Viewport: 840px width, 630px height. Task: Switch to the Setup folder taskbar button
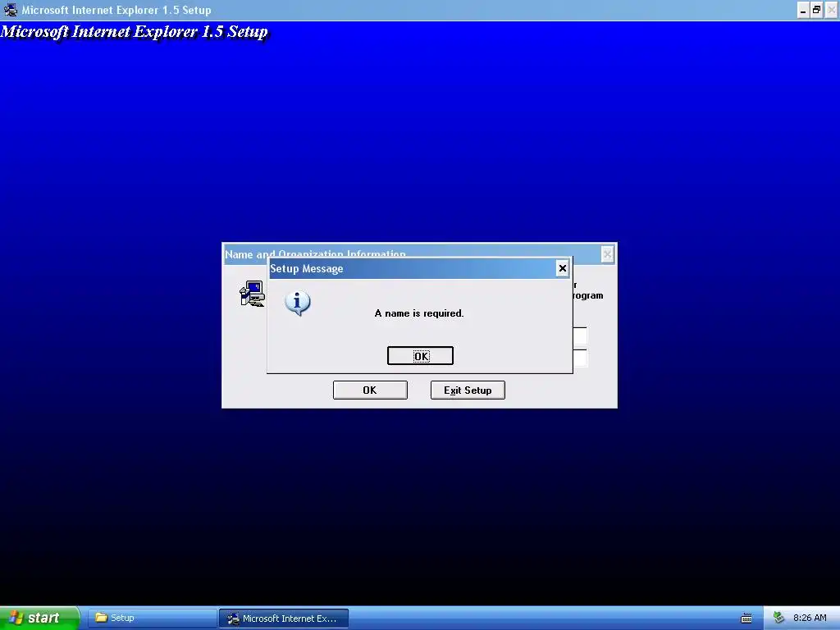pyautogui.click(x=152, y=619)
